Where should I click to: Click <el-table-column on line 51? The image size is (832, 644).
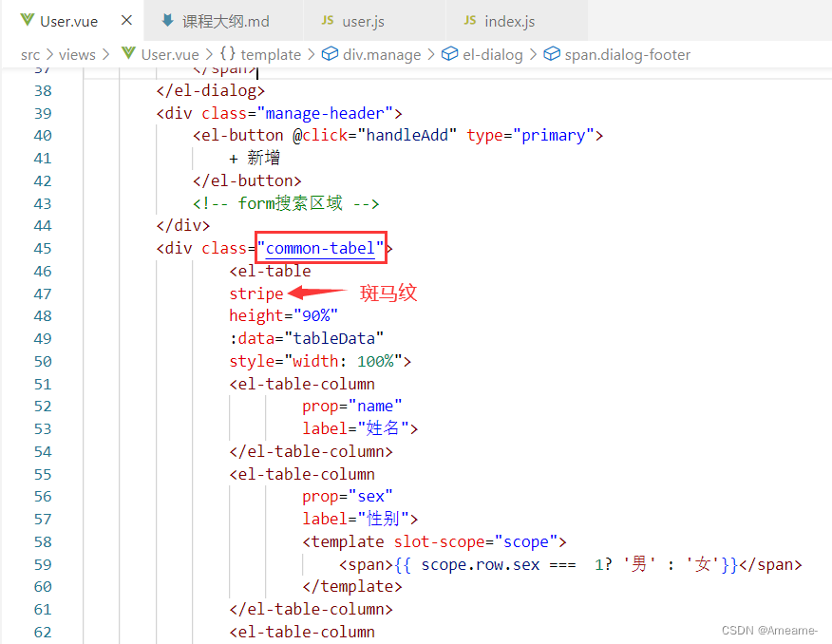click(x=302, y=384)
